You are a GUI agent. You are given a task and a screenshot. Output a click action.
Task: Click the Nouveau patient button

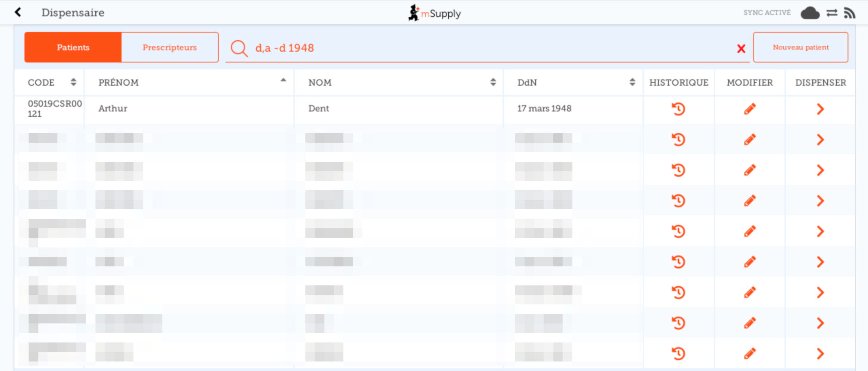800,47
